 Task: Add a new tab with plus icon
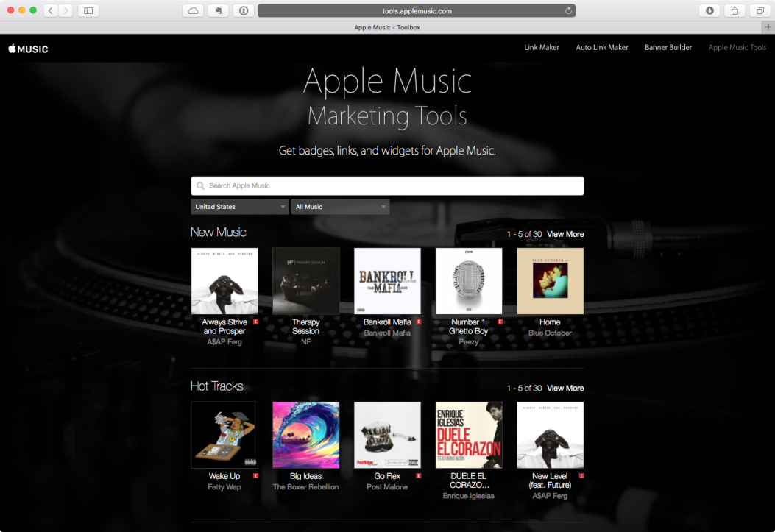tap(768, 27)
